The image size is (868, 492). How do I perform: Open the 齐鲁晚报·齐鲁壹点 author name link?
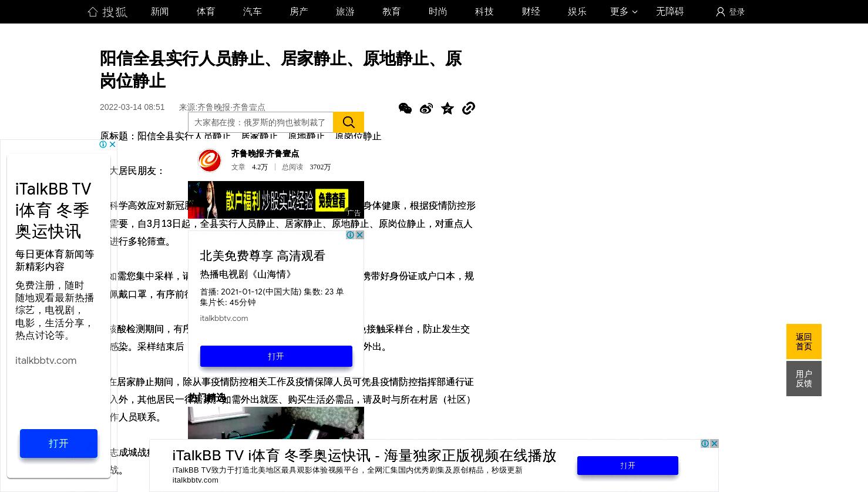click(265, 153)
